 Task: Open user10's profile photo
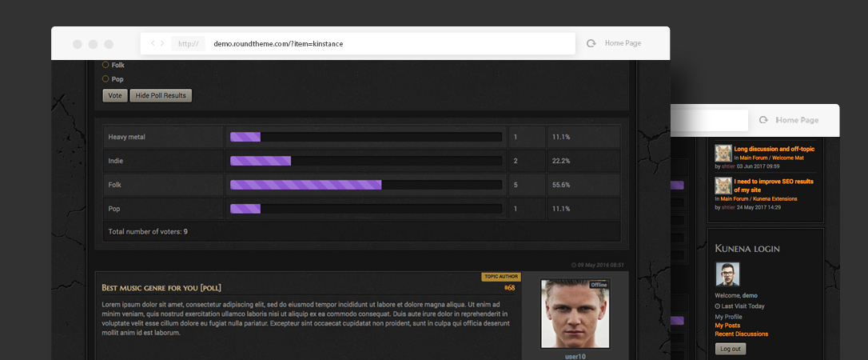click(575, 314)
